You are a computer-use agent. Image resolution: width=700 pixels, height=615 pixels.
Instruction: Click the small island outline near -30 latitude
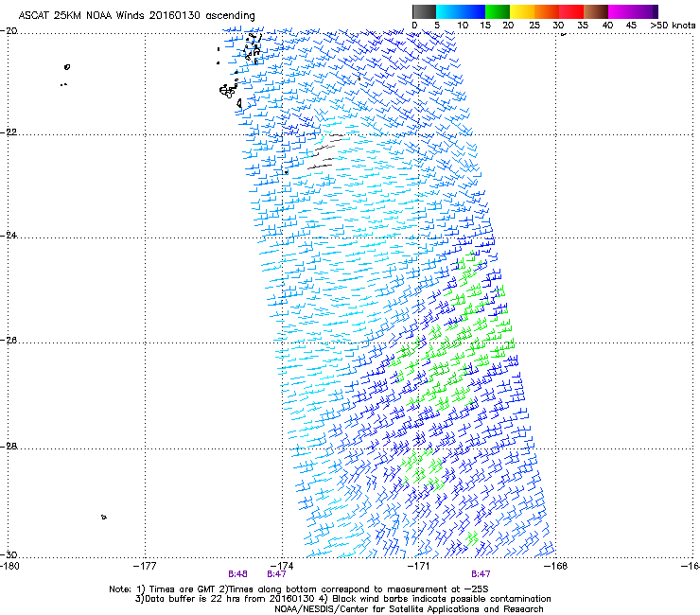pyautogui.click(x=103, y=517)
